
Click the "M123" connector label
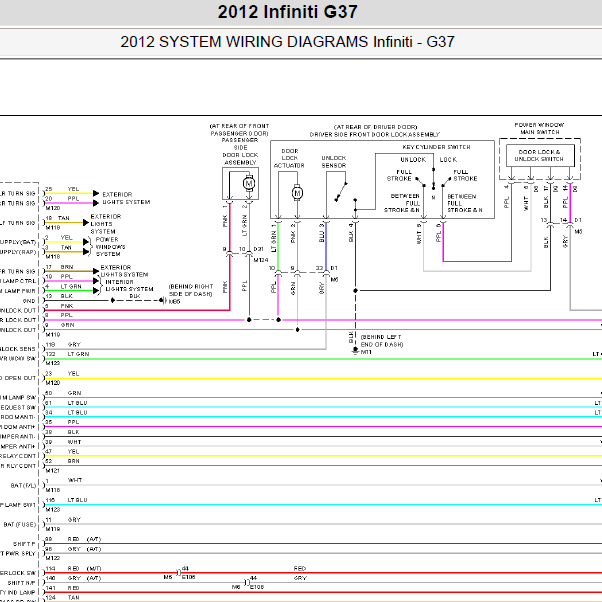point(53,509)
